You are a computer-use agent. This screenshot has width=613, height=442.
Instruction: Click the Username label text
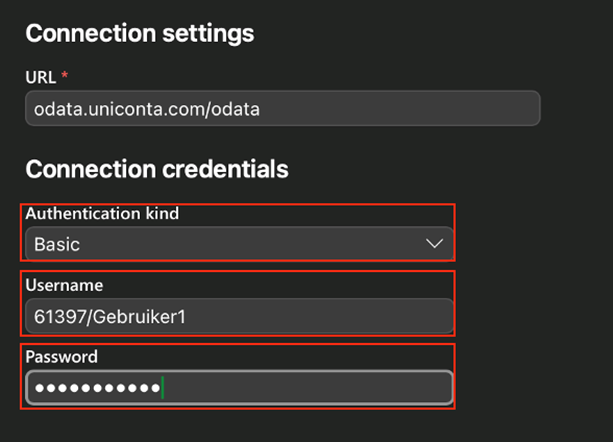tap(64, 286)
